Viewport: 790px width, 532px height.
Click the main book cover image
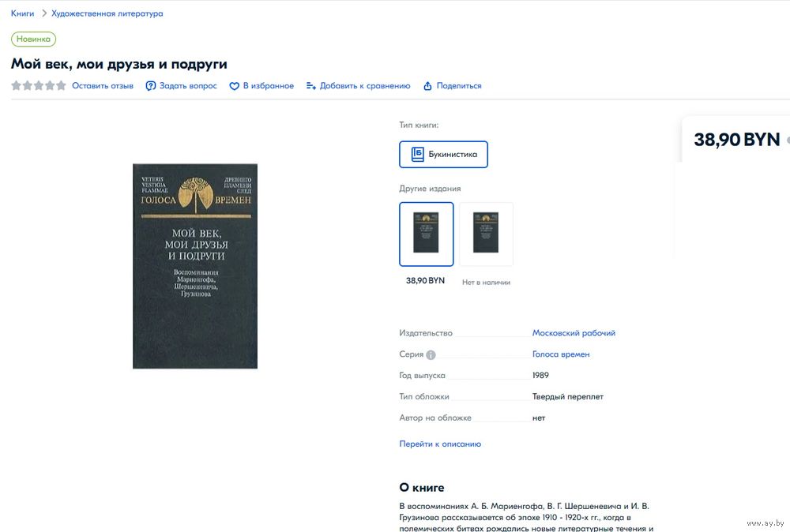(x=195, y=266)
